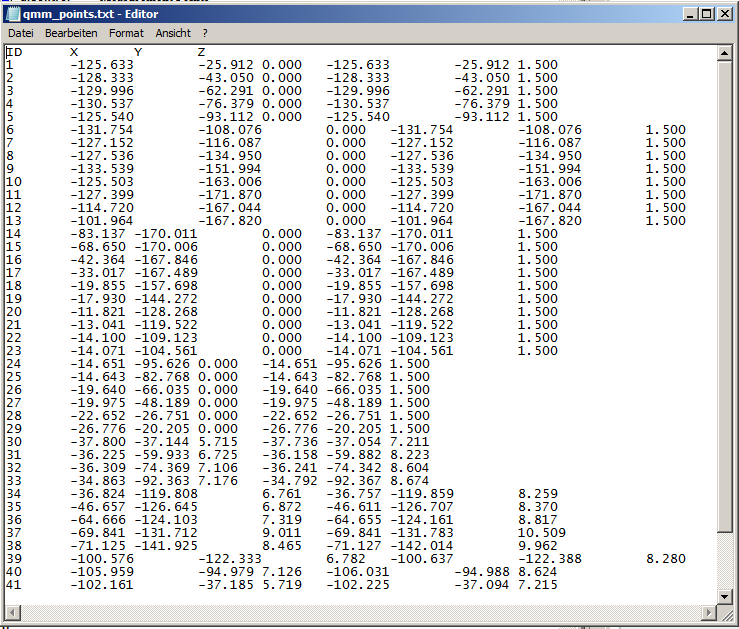This screenshot has height=629, width=739.
Task: Click the resize grip in bottom-right corner
Action: pyautogui.click(x=726, y=613)
